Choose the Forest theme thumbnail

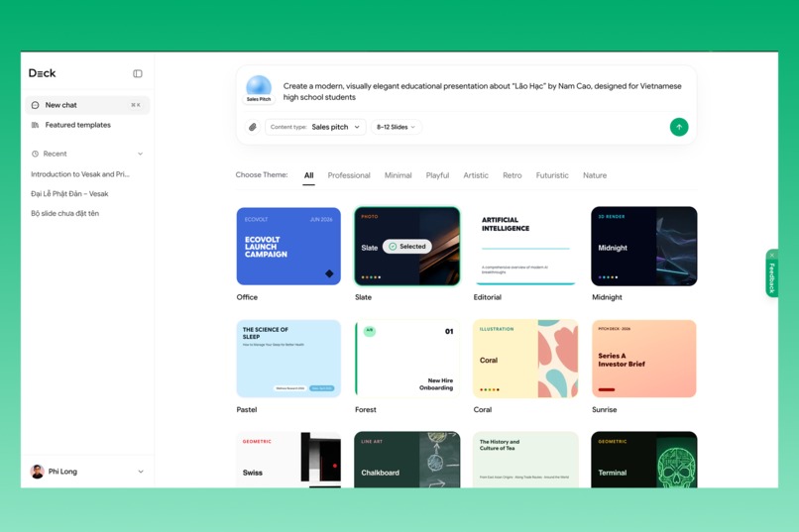(x=407, y=359)
